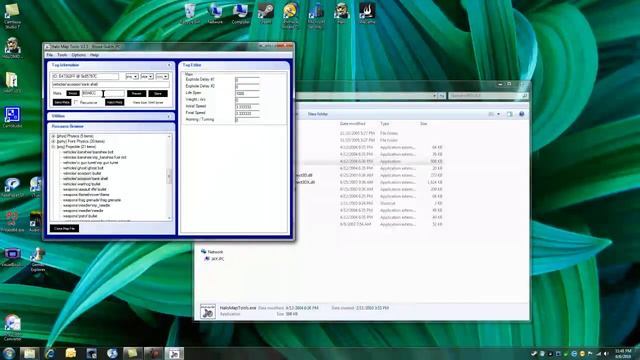Open the middle tag class dropdown
The height and width of the screenshot is (360, 640).
pos(147,76)
